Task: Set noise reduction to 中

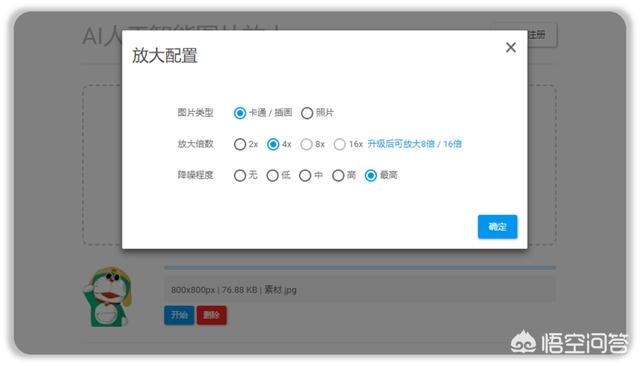Action: (305, 175)
